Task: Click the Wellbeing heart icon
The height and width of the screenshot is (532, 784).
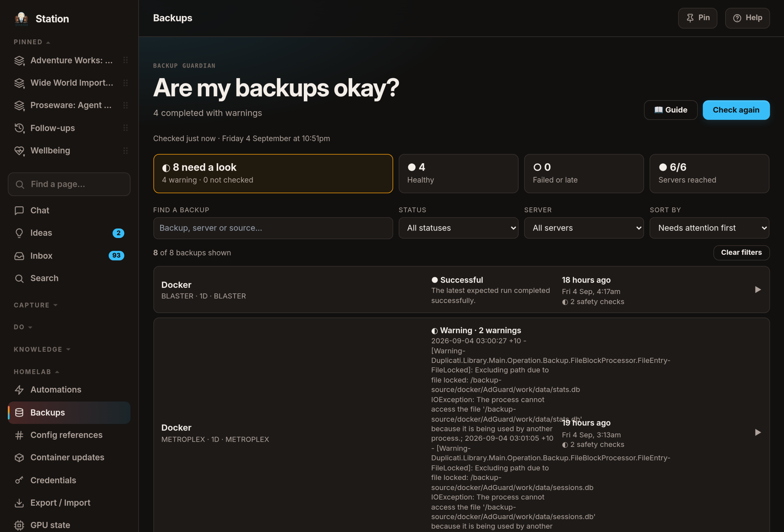Action: tap(19, 151)
